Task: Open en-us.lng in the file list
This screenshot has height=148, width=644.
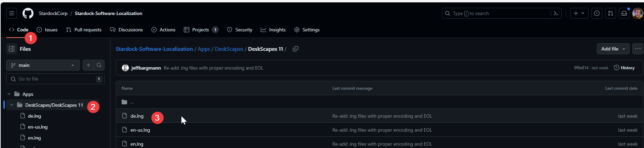Action: [140, 130]
